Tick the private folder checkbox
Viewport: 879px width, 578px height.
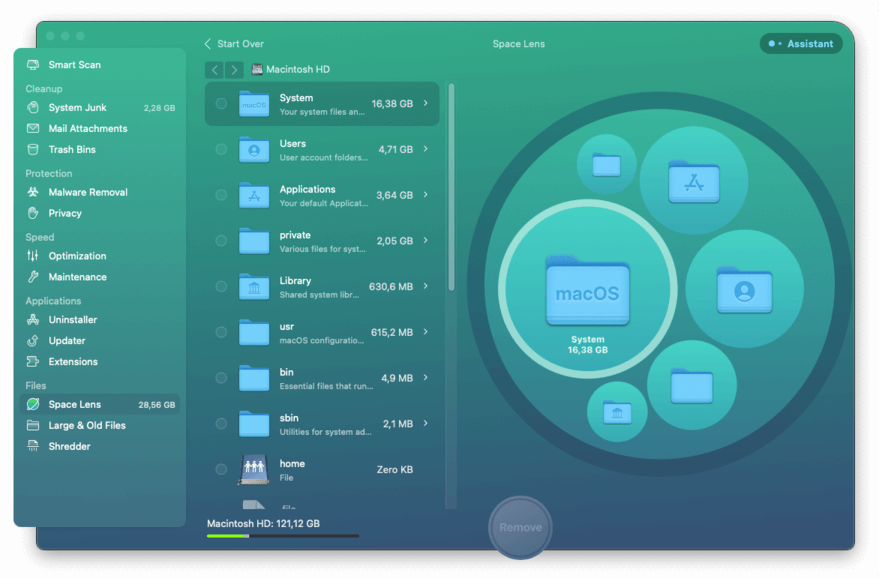click(221, 241)
